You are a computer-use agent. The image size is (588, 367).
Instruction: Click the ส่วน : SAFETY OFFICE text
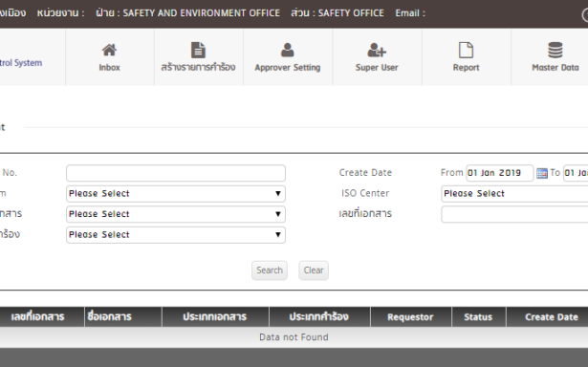(338, 12)
